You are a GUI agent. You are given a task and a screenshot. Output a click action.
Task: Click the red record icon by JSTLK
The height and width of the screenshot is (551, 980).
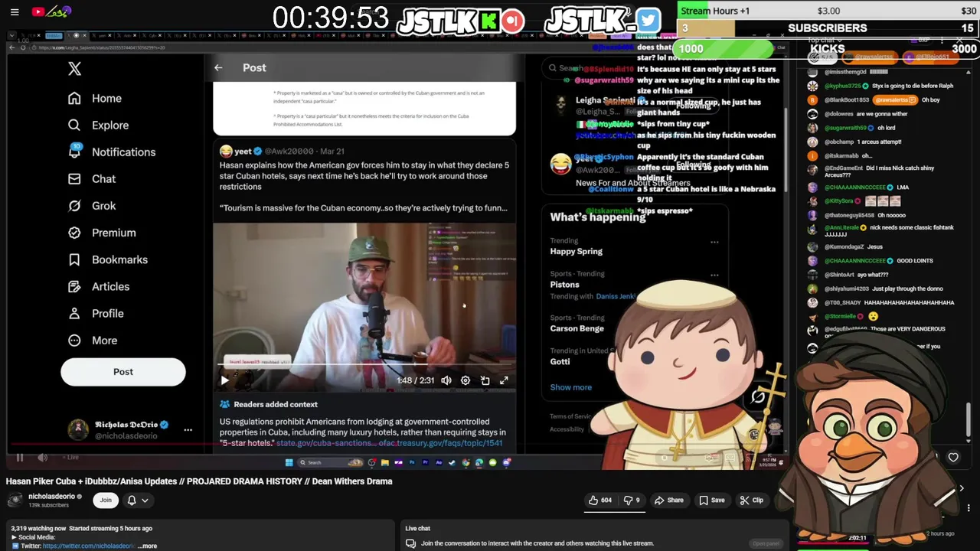[513, 21]
